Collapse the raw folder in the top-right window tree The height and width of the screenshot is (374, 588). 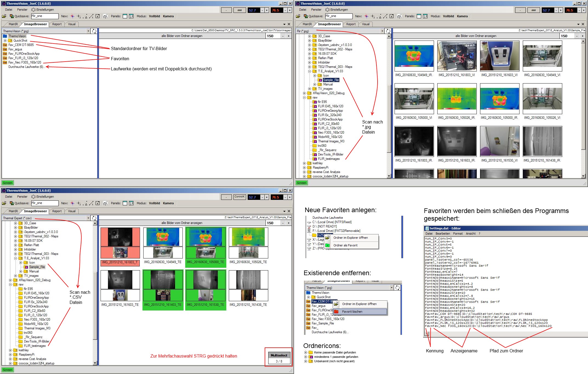[304, 97]
